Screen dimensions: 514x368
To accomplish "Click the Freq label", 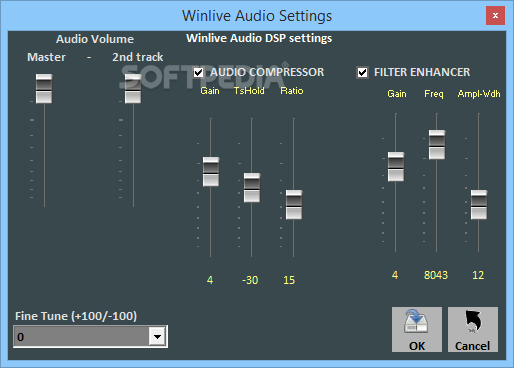I will click(x=434, y=94).
